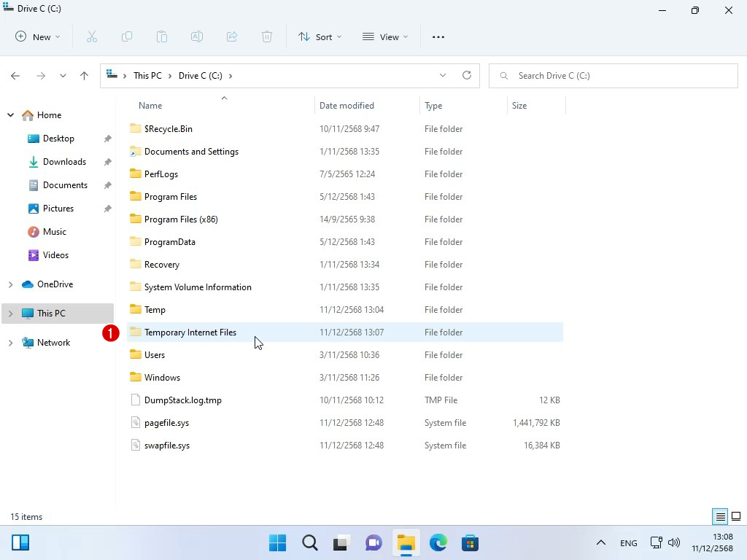Select the Windows folder

click(162, 378)
